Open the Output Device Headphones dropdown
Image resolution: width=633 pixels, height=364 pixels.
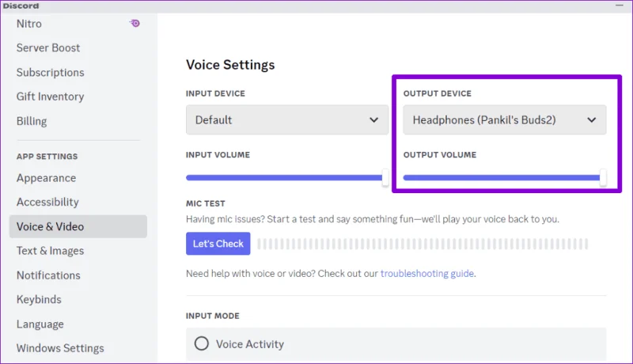point(505,119)
